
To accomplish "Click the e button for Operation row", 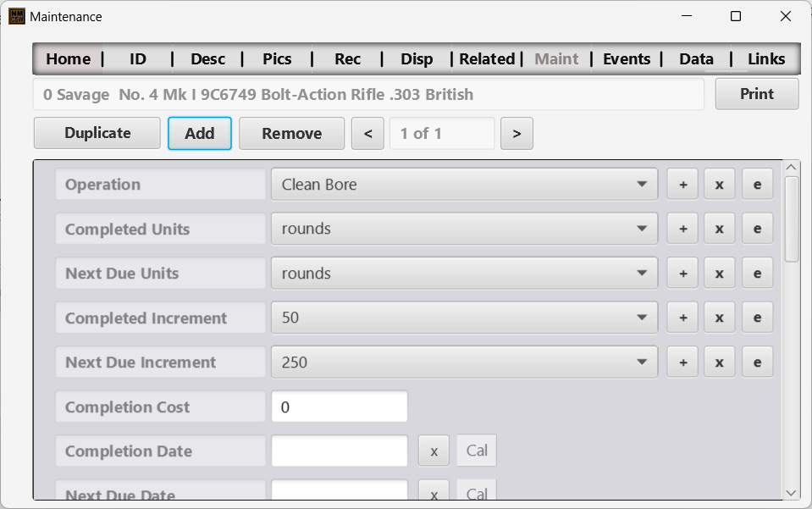I will (757, 185).
